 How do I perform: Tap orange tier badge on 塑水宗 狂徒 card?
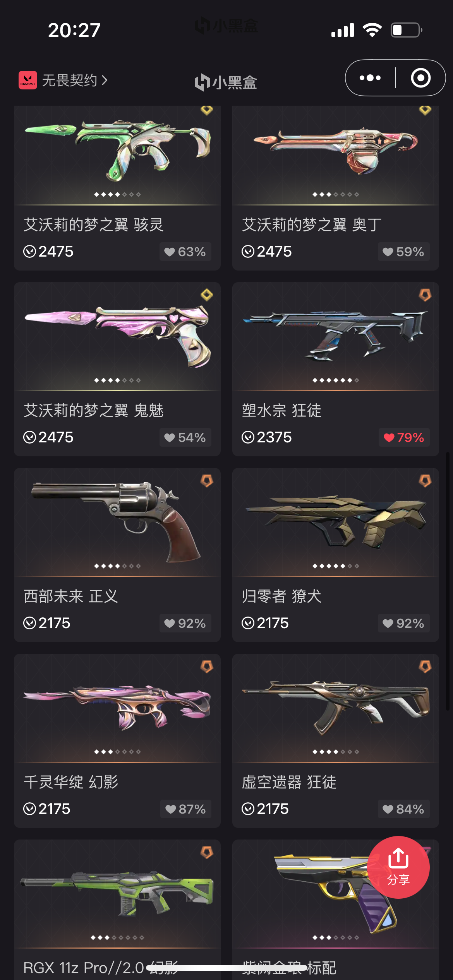tap(425, 295)
